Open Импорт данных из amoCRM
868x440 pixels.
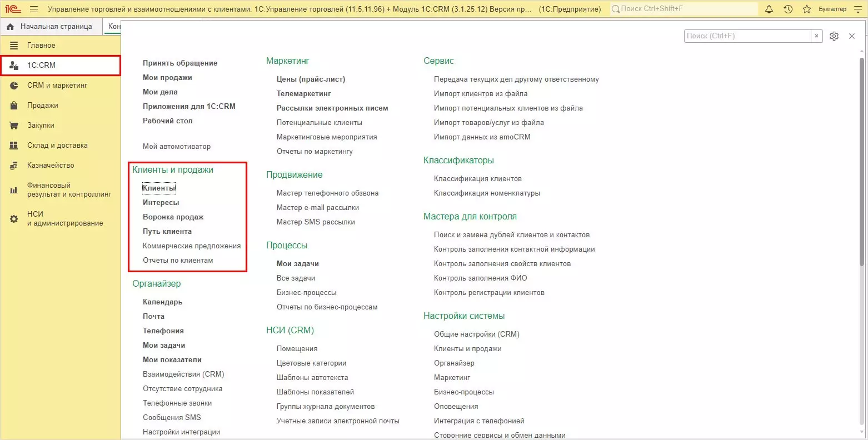tap(482, 137)
